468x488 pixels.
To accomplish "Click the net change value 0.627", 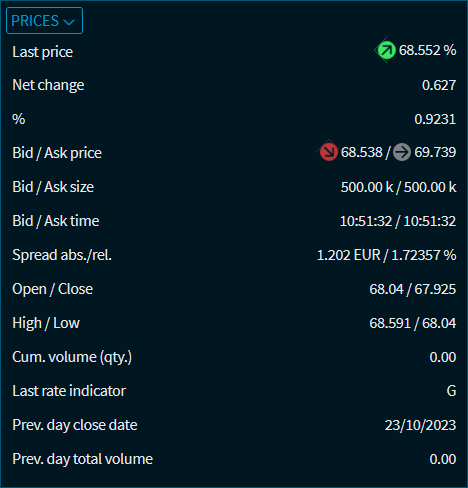I will point(439,85).
